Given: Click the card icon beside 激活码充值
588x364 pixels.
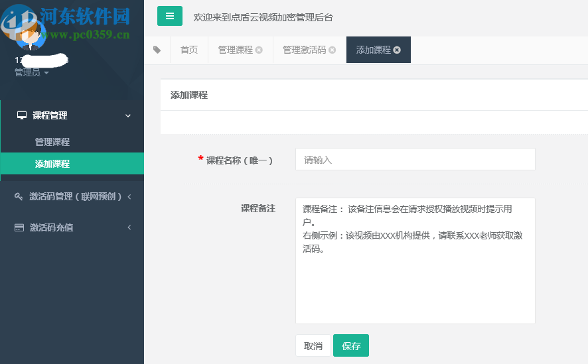Looking at the screenshot, I should [19, 227].
